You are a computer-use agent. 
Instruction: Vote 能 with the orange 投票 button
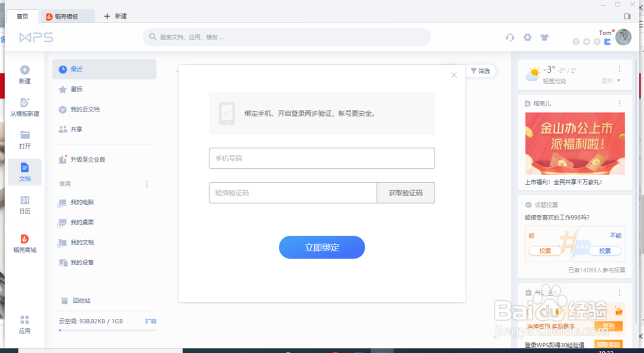point(545,251)
